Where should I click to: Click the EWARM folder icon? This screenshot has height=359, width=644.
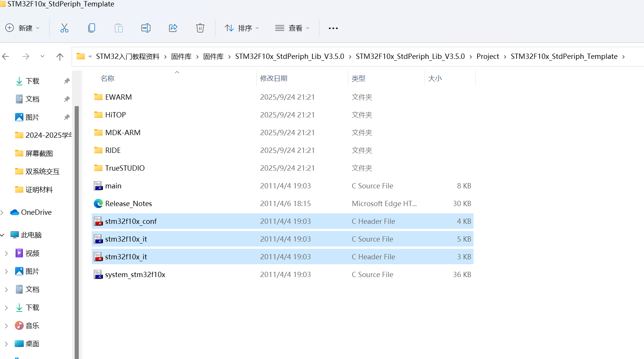point(98,97)
